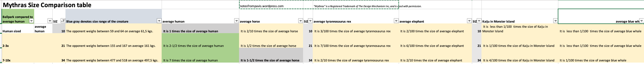Open the 'average tyrannosaurus rex' filter dropdown
This screenshot has height=64, width=644.
(x=396, y=21)
